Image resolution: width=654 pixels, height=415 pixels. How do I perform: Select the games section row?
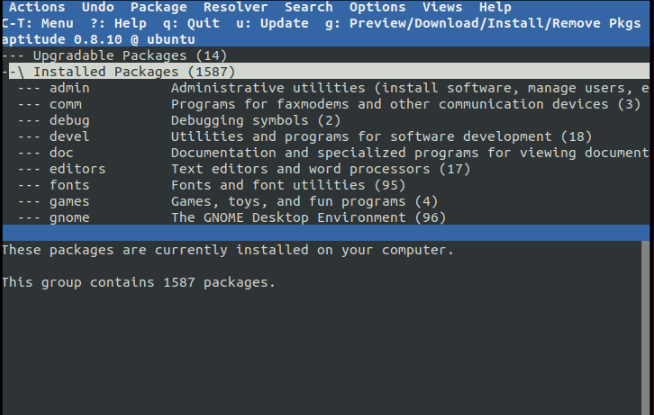pos(69,201)
